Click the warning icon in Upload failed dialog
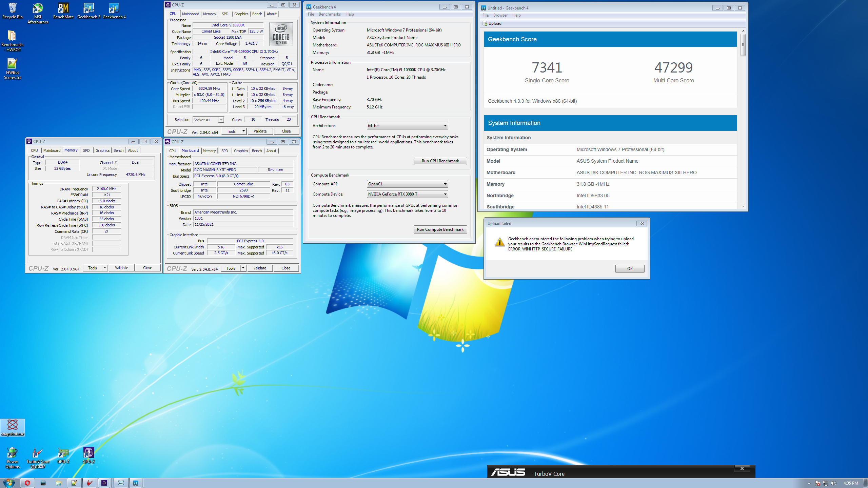 pyautogui.click(x=499, y=242)
